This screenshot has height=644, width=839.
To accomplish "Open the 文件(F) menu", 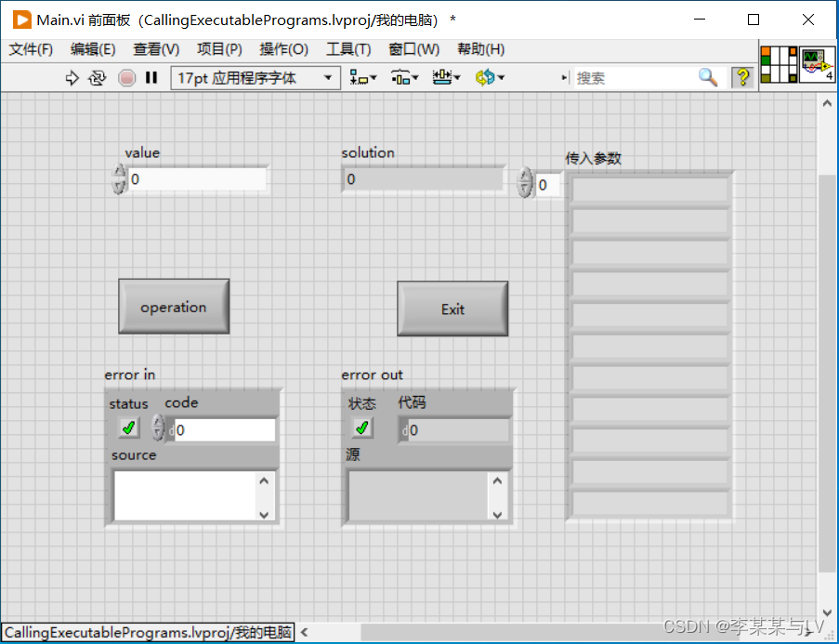I will point(30,49).
